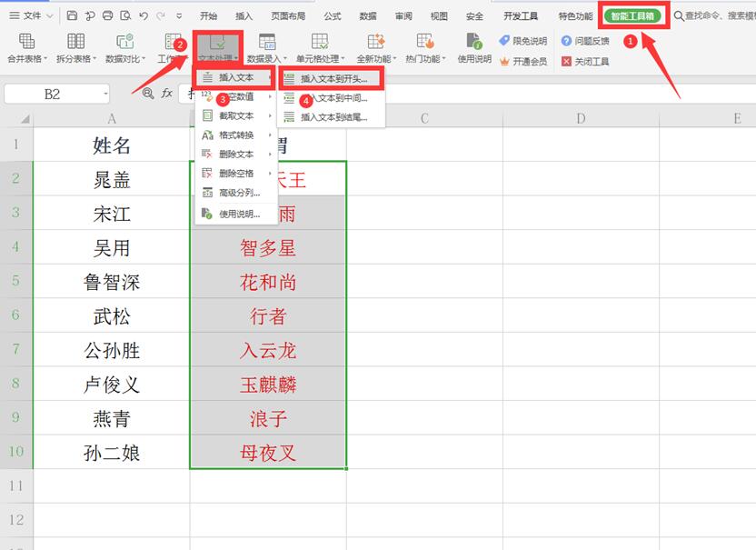The height and width of the screenshot is (550, 756).
Task: Click the fx insert function icon
Action: [x=167, y=93]
